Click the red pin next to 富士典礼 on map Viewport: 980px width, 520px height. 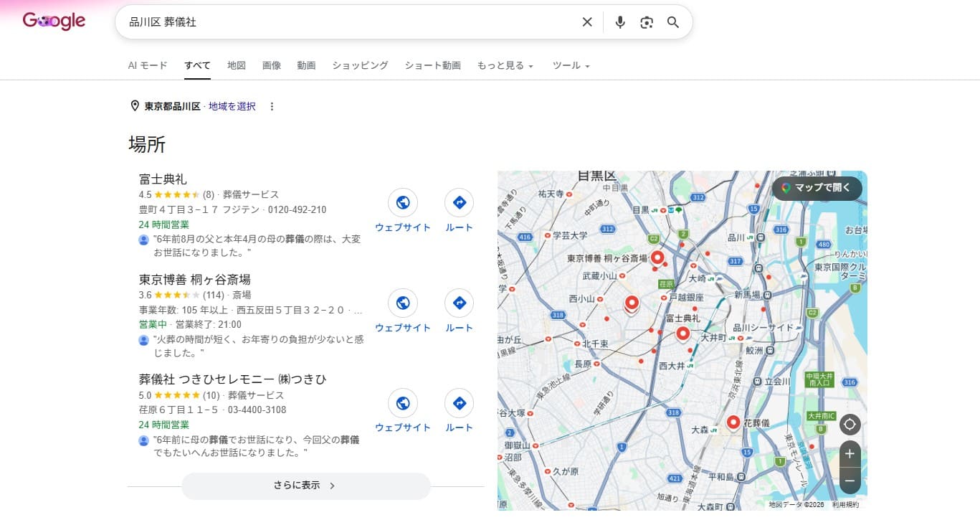682,334
